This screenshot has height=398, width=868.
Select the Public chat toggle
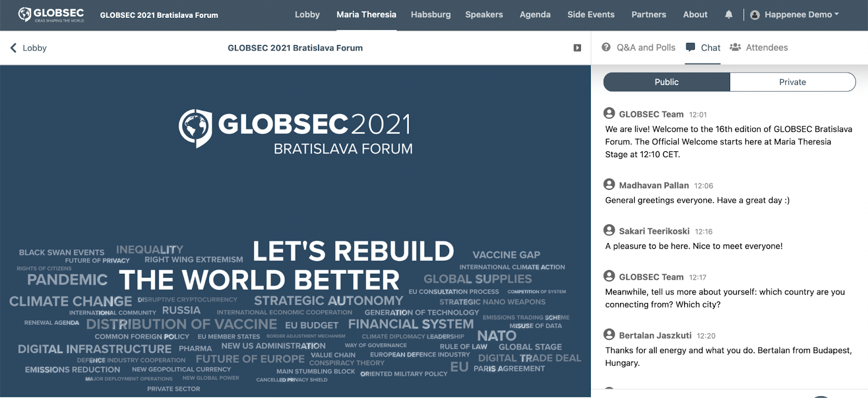[667, 82]
